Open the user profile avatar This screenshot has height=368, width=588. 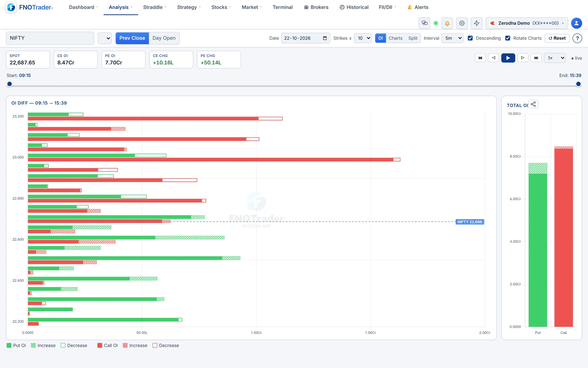(x=576, y=23)
